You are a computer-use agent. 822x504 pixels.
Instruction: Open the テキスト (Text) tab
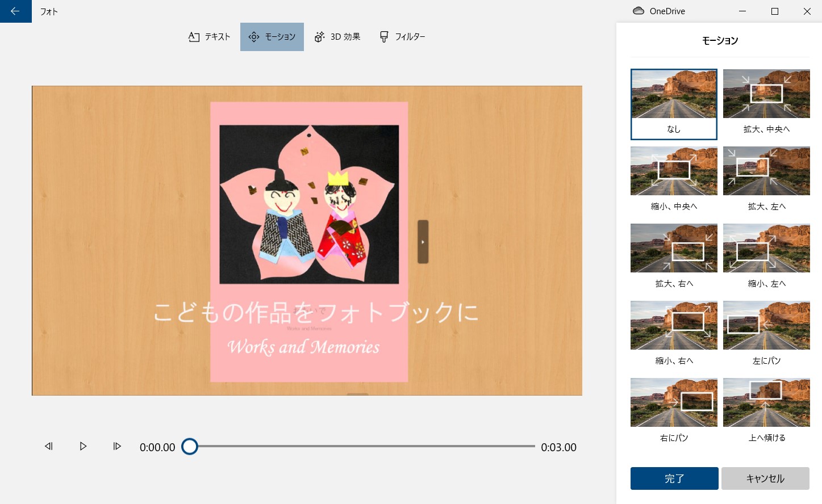(209, 37)
